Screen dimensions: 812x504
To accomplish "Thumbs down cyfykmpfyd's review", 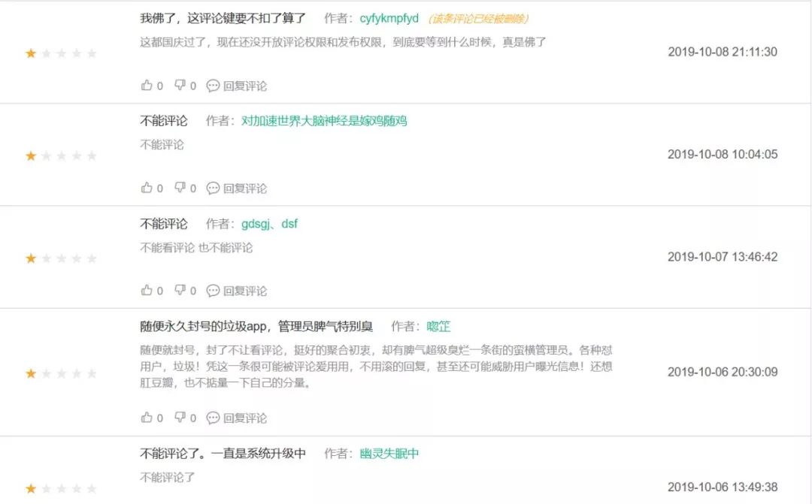I will (182, 86).
